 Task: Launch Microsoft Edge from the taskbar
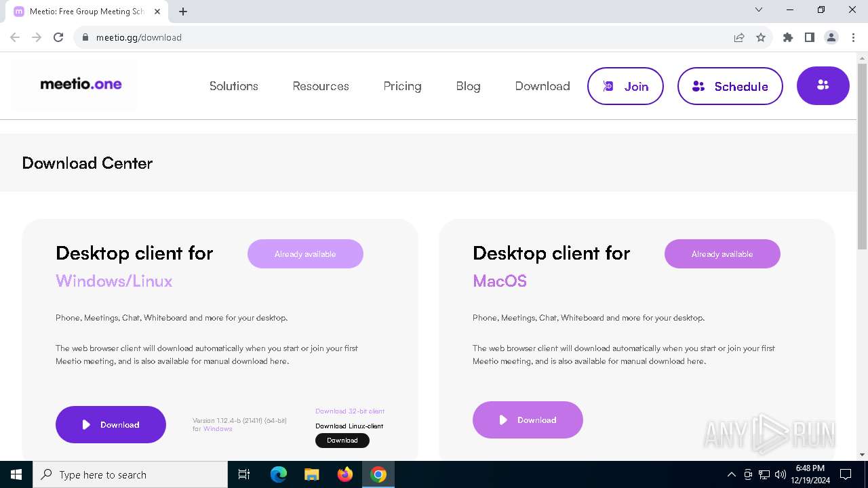pos(279,474)
